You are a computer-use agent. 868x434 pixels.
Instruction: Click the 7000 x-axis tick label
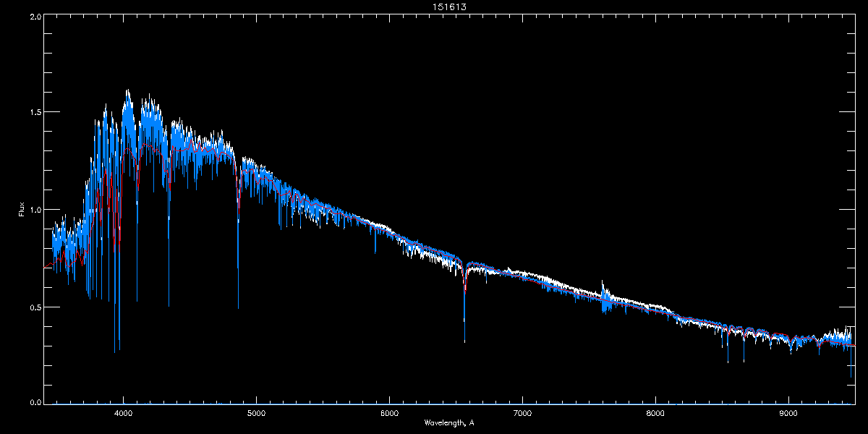coord(522,413)
